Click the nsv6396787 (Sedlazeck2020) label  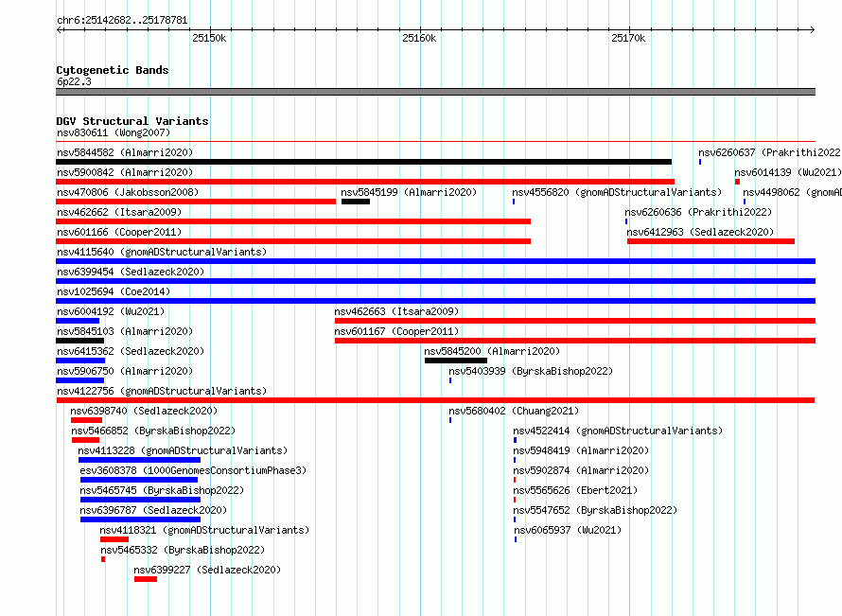(x=153, y=510)
